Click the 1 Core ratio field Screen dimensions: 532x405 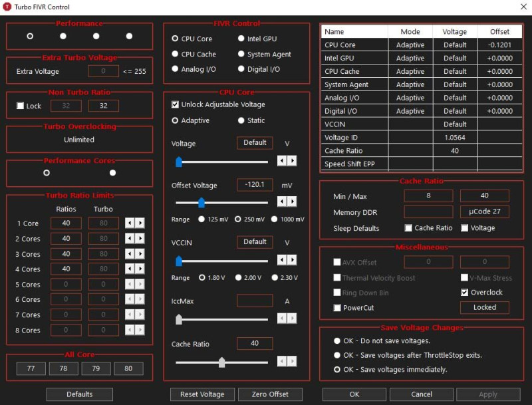(x=66, y=223)
